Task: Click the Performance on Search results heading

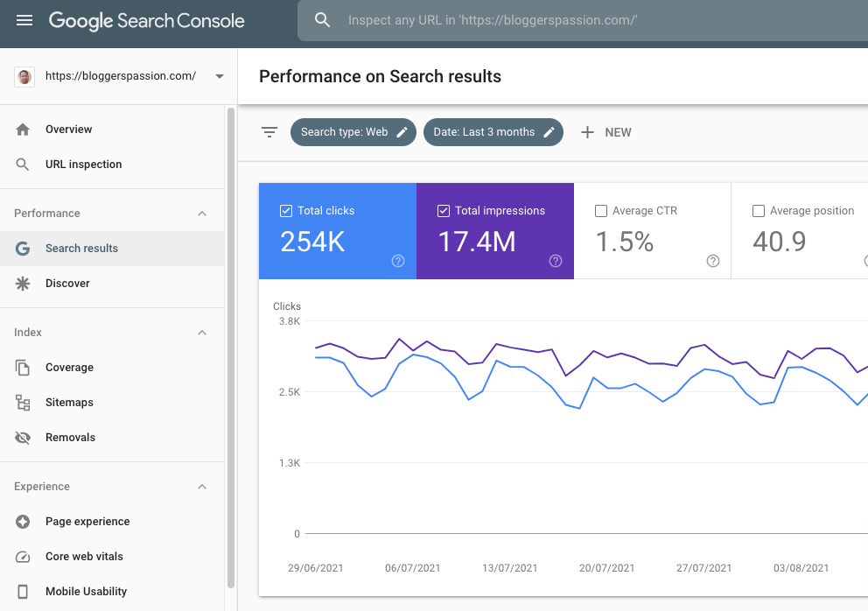Action: click(x=381, y=76)
